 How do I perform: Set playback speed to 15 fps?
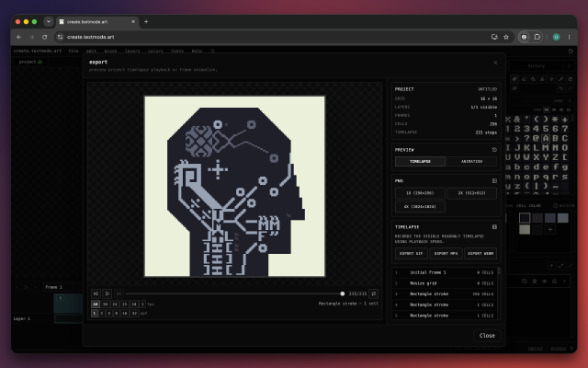tap(125, 305)
